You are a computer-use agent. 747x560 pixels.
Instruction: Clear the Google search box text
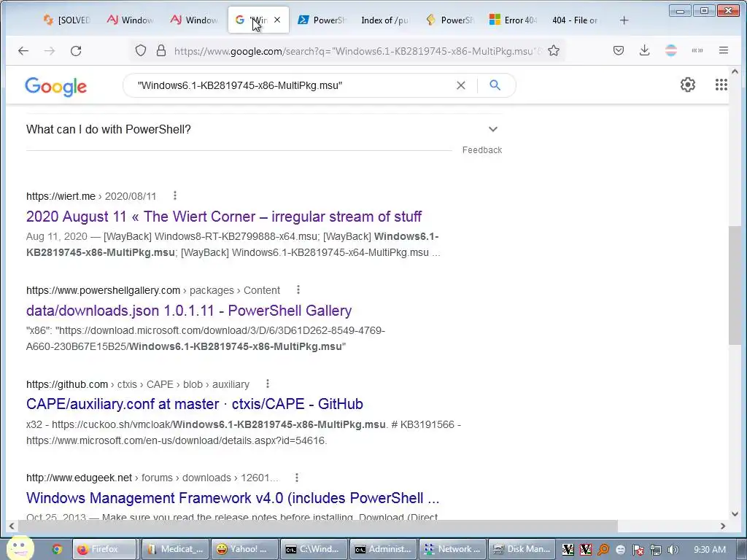[x=461, y=85]
